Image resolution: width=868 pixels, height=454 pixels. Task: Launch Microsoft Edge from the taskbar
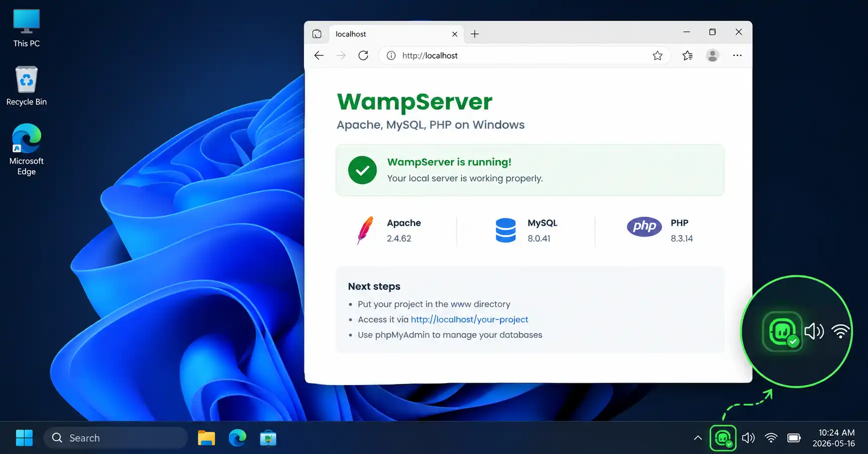237,438
